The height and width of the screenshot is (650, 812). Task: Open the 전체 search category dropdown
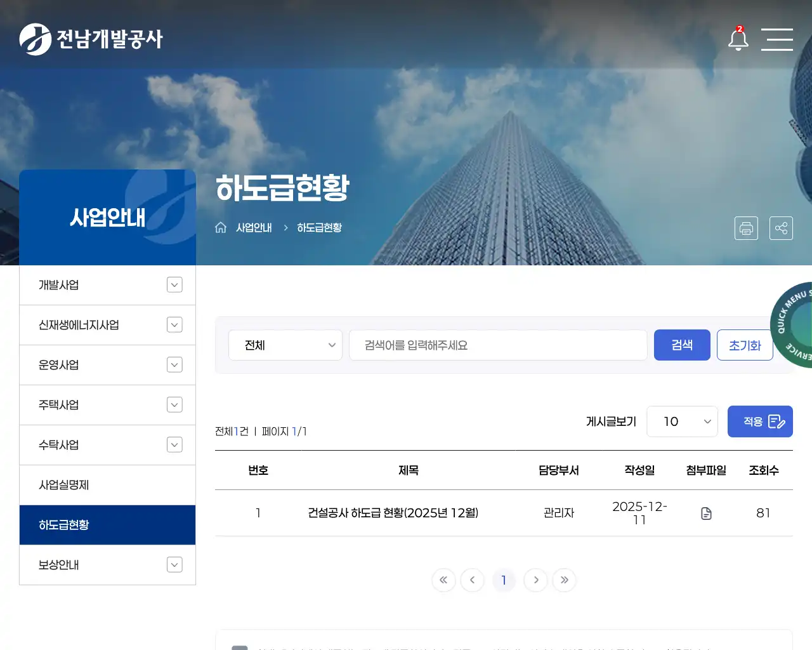(285, 345)
